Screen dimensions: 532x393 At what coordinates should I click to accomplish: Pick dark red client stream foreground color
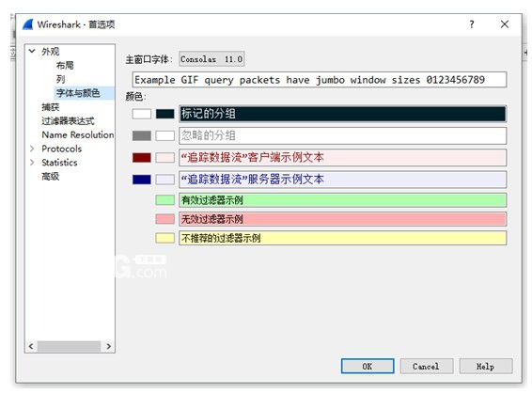tap(142, 157)
